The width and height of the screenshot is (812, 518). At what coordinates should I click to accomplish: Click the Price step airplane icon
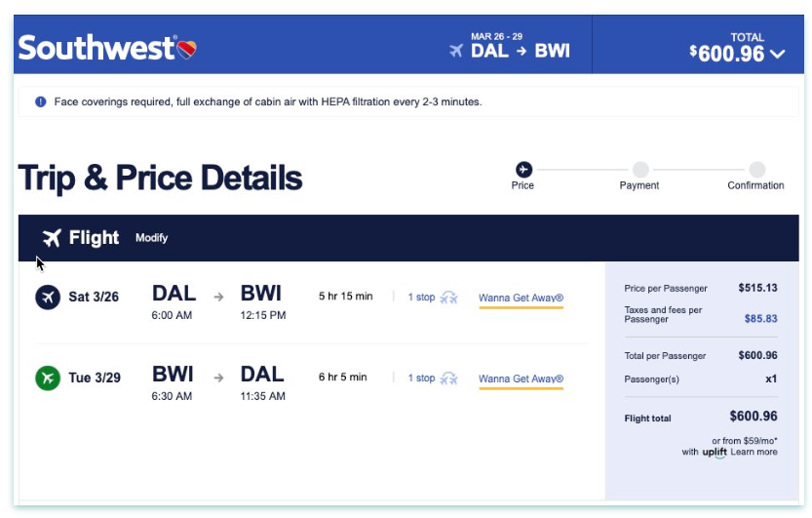tap(523, 170)
